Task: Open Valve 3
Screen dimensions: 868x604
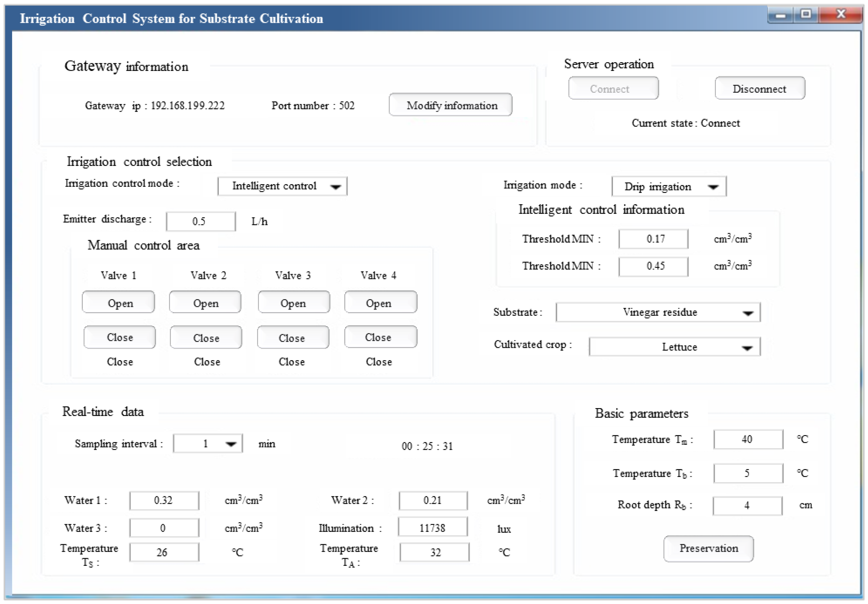Action: point(294,303)
